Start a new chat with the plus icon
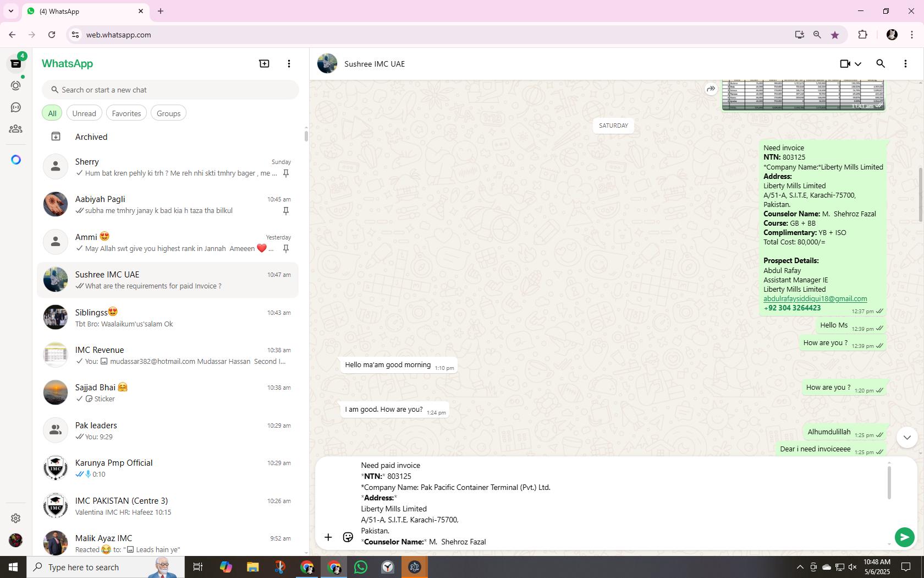The height and width of the screenshot is (578, 924). point(264,64)
